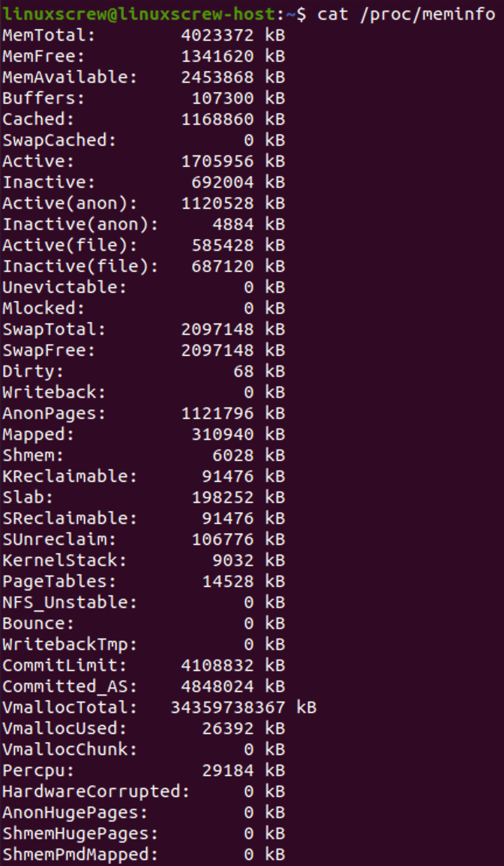Click the Buffers line label
This screenshot has height=866, width=504.
[44, 98]
